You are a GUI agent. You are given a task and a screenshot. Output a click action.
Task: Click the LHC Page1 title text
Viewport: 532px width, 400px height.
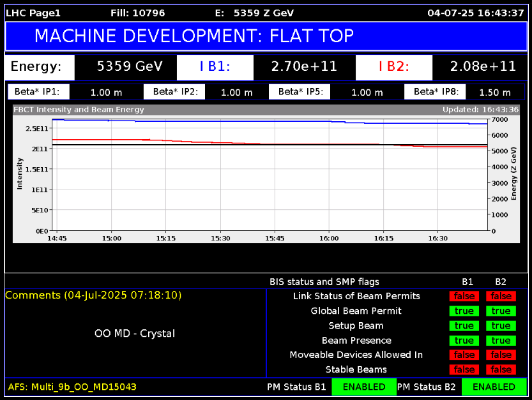33,13
